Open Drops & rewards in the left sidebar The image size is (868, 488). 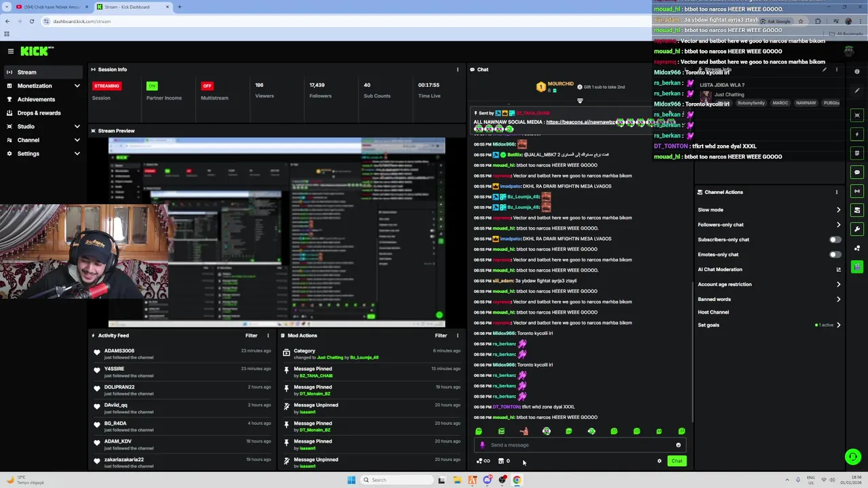[42, 113]
